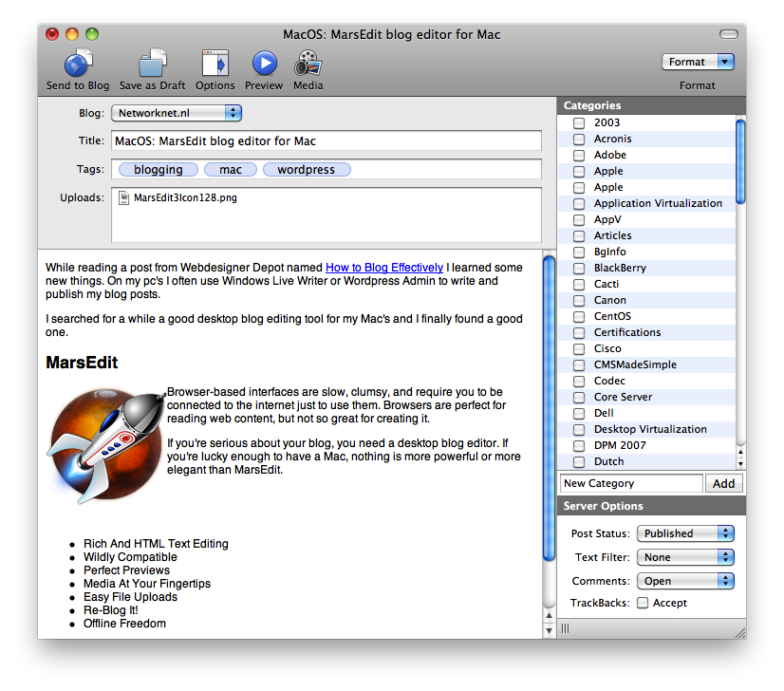
Task: Click the editor scroll up arrow
Action: (x=549, y=616)
